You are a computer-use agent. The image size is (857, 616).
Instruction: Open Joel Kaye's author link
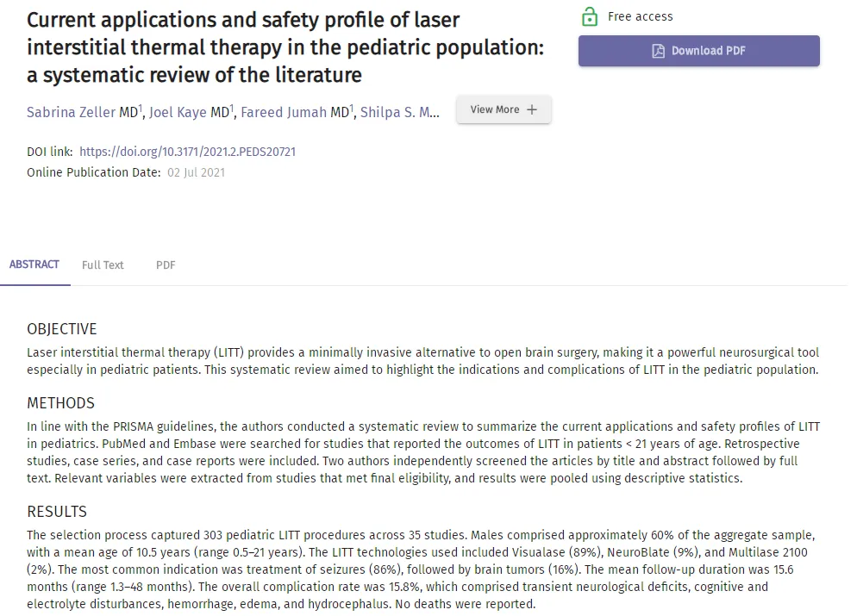tap(178, 113)
